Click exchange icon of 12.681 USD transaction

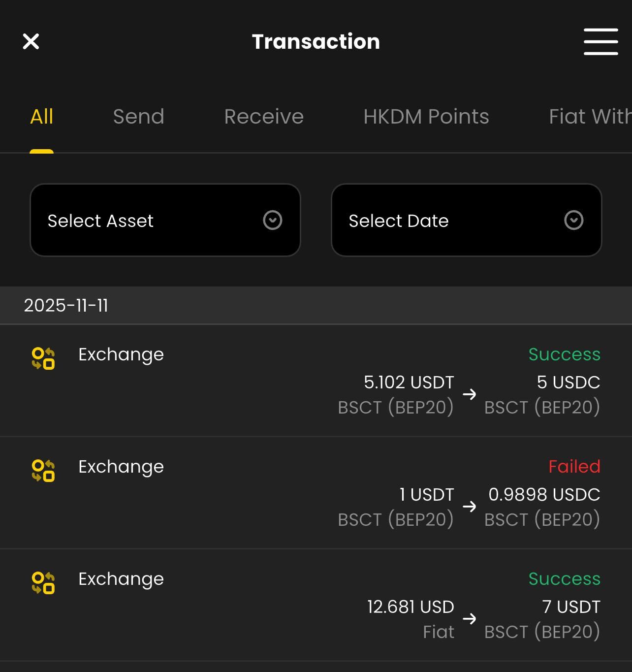43,582
